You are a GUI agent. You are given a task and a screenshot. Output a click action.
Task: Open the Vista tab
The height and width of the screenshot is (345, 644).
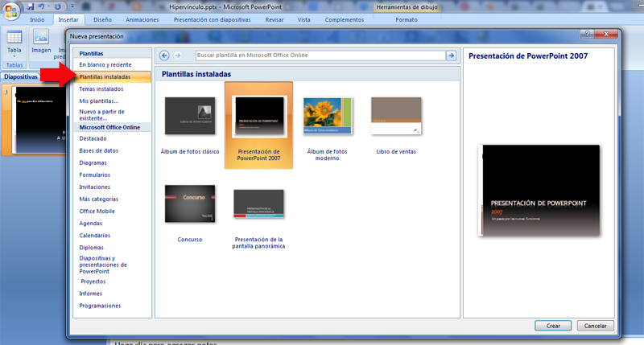[x=304, y=19]
